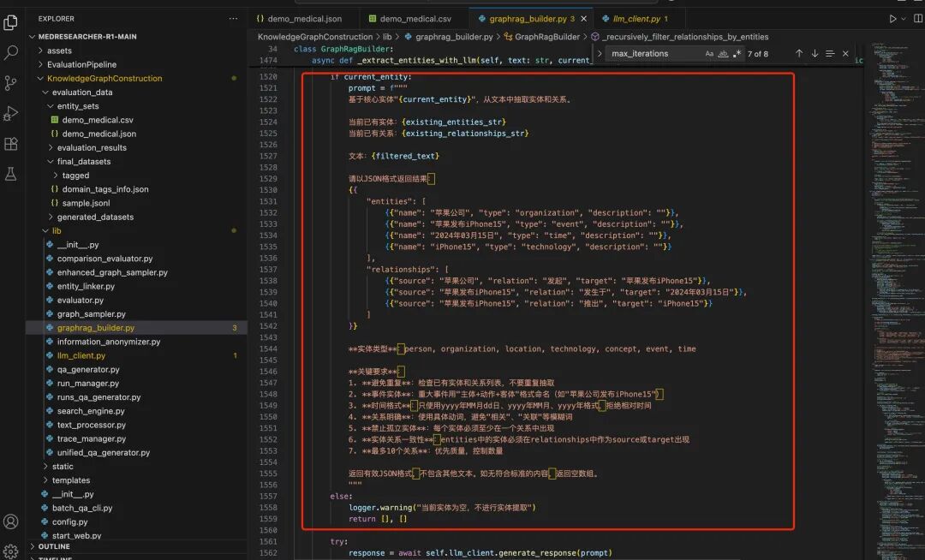The width and height of the screenshot is (925, 560).
Task: Expand the tagged folder
Action: (x=75, y=175)
